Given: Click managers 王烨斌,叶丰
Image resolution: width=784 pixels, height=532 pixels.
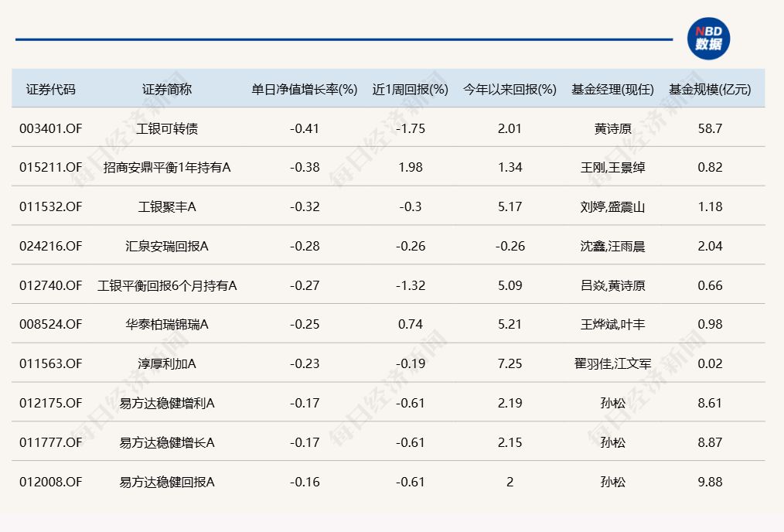Looking at the screenshot, I should [612, 325].
